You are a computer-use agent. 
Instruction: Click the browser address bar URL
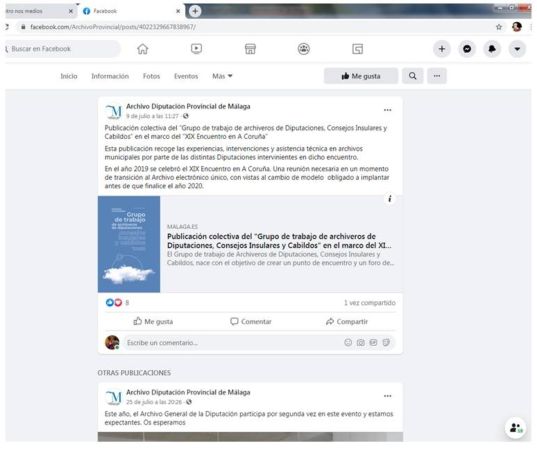113,27
